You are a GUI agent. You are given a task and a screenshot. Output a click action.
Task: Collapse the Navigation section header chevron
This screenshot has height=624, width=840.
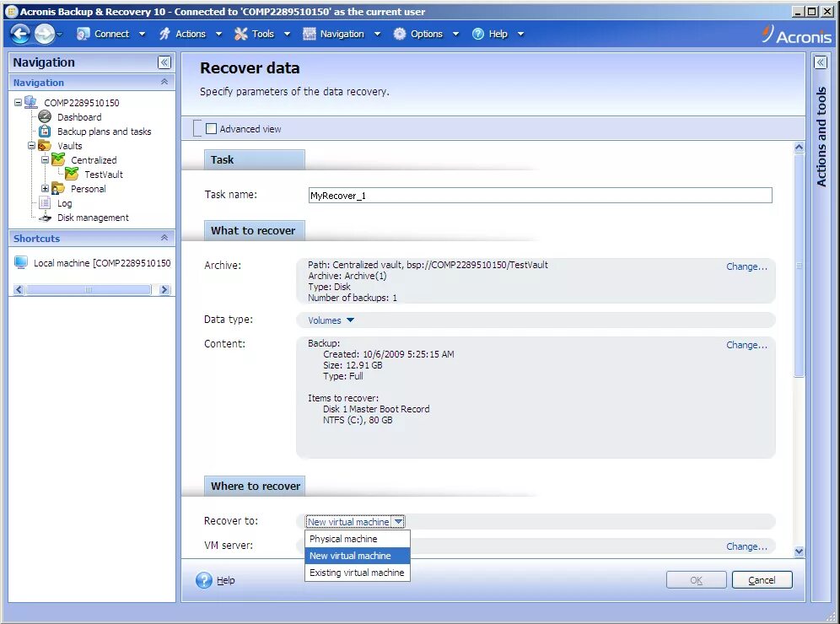164,82
